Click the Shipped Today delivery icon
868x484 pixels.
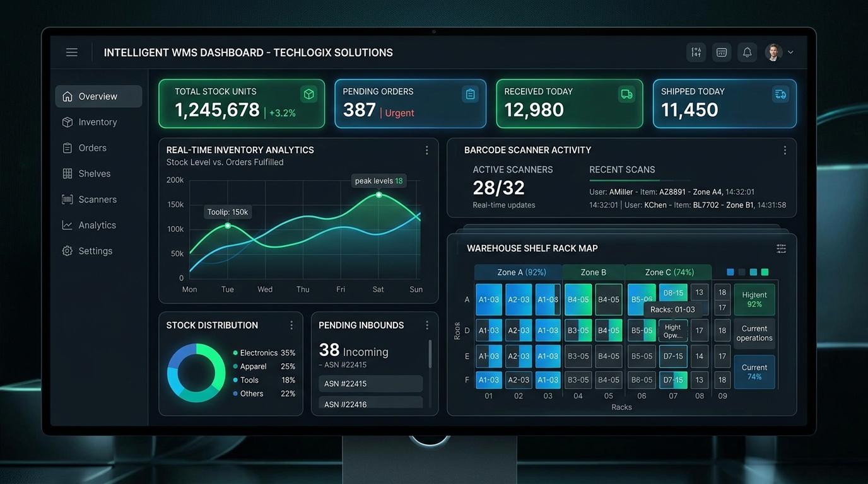[x=780, y=95]
